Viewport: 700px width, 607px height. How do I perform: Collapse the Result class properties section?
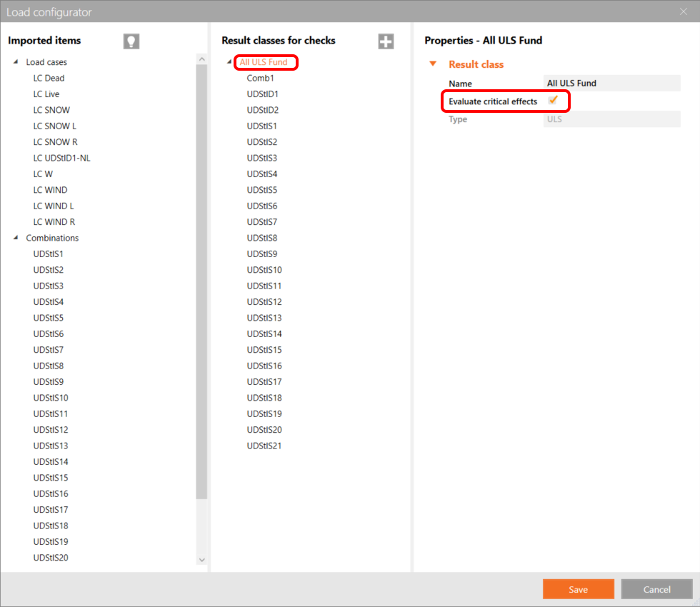pos(433,64)
